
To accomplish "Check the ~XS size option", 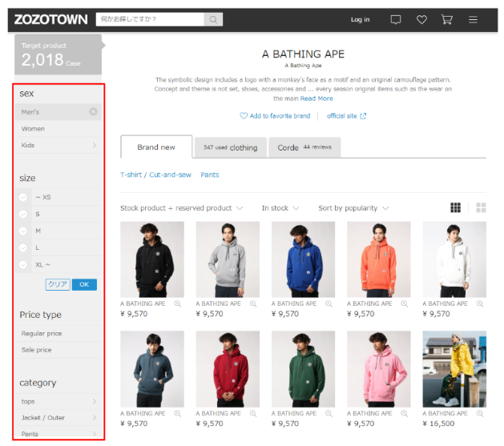I will (23, 197).
